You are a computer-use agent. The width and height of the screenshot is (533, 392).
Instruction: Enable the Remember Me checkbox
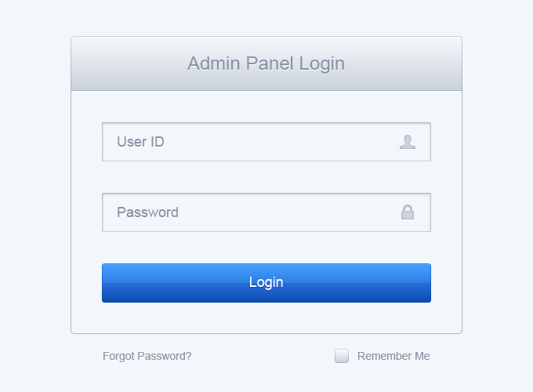(x=342, y=356)
